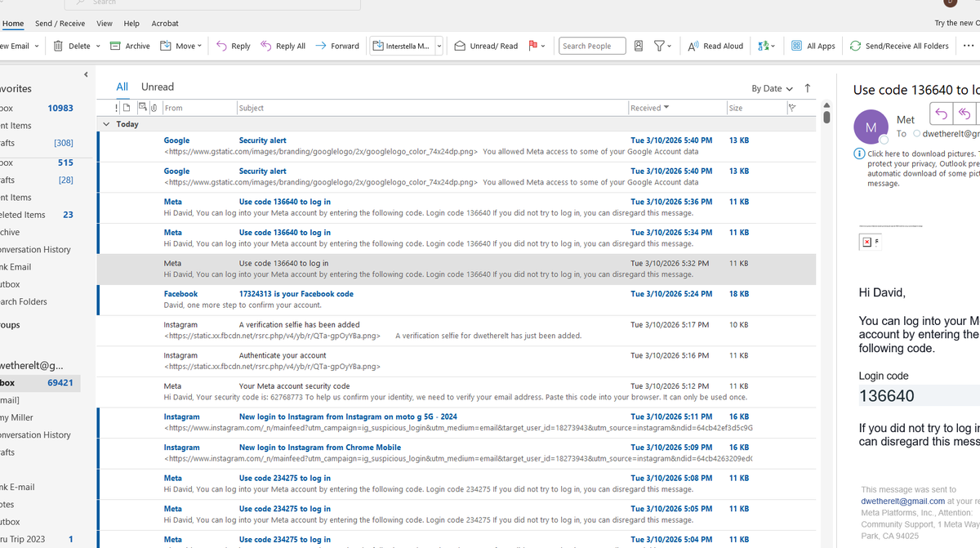
Task: Open the Deleted Items folder
Action: (39, 215)
